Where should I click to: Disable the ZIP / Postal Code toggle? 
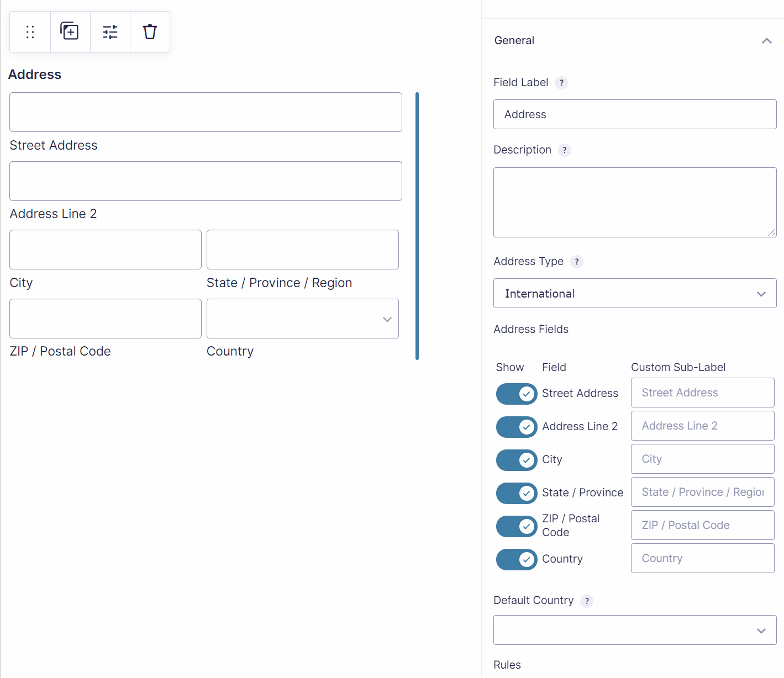pyautogui.click(x=516, y=526)
